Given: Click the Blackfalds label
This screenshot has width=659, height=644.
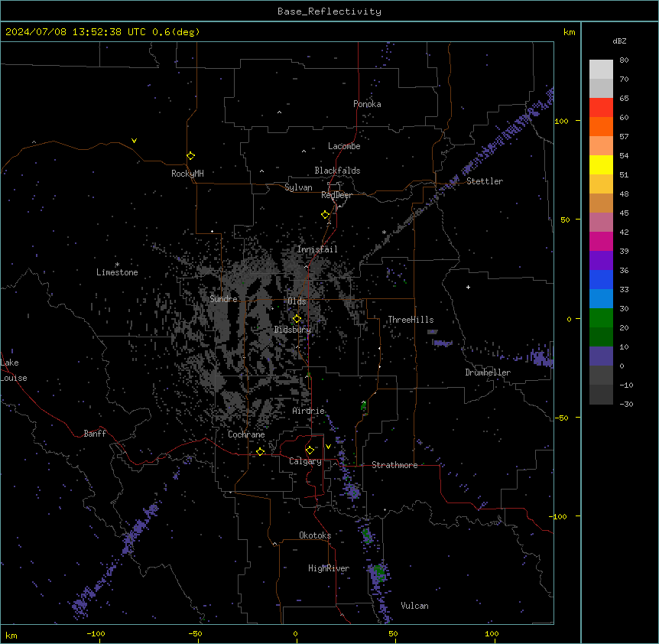Looking at the screenshot, I should tap(337, 171).
